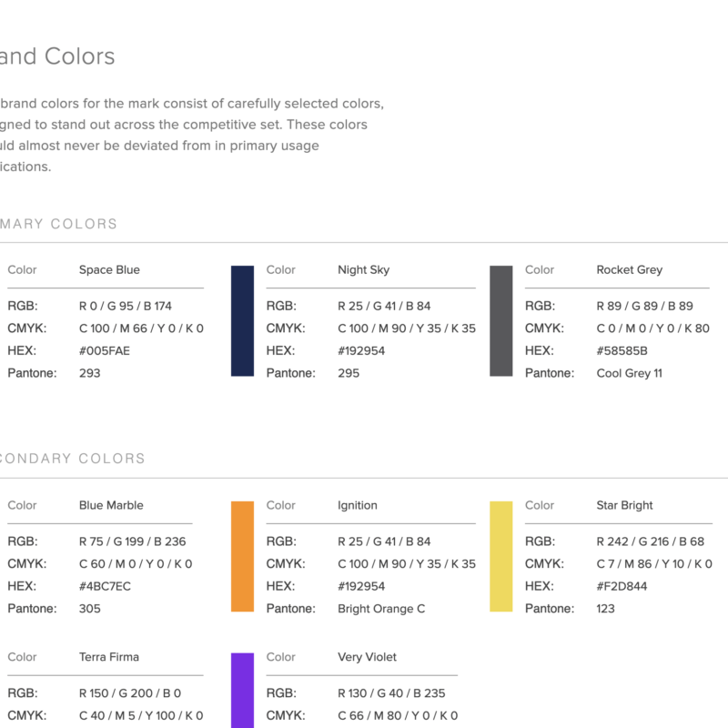Click CMYK value C 40 / M 5 / Y 100 / K 0
This screenshot has height=728, width=728.
141,715
